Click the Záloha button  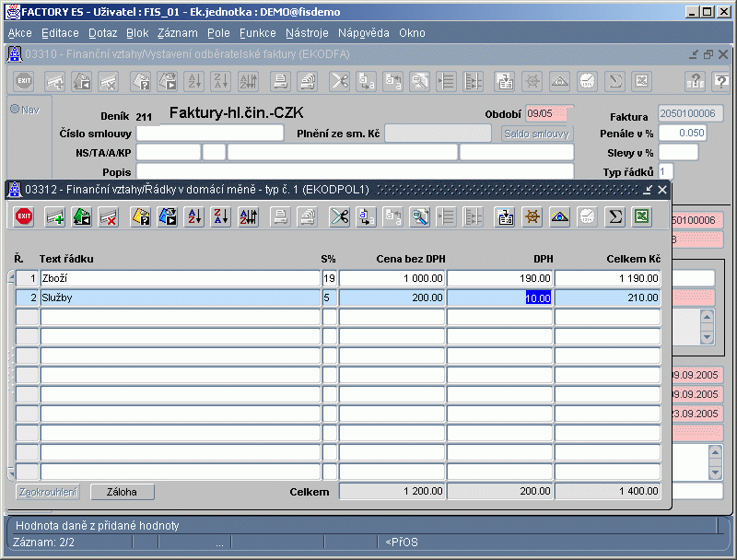(x=123, y=492)
